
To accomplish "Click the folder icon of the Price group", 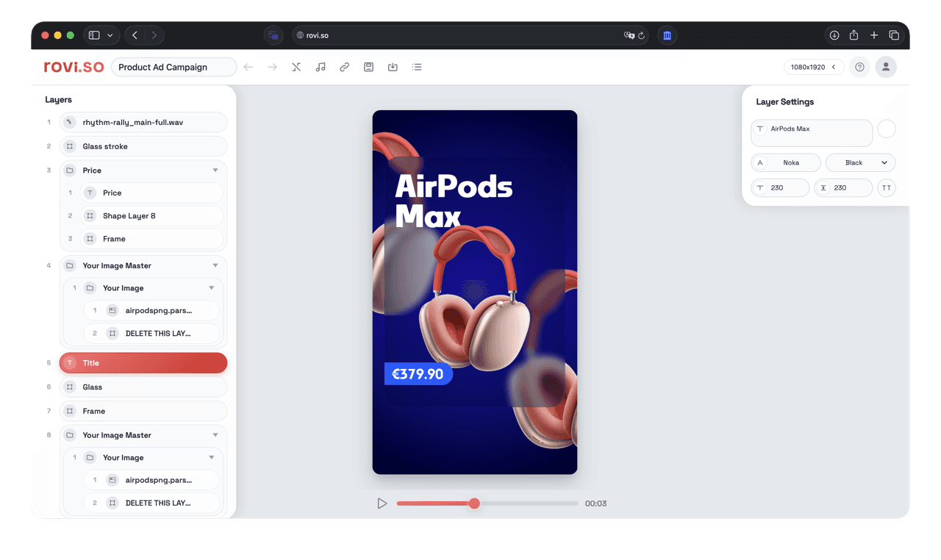I will coord(70,170).
